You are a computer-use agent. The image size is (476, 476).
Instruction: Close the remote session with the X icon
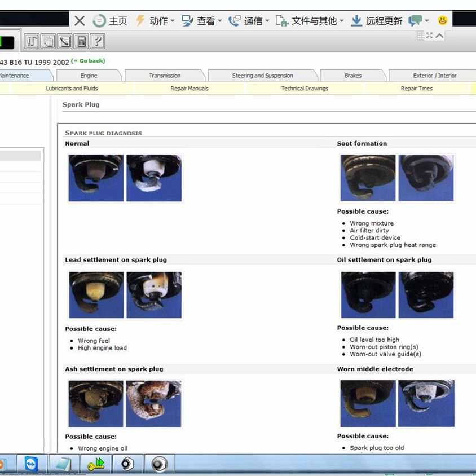pyautogui.click(x=80, y=21)
